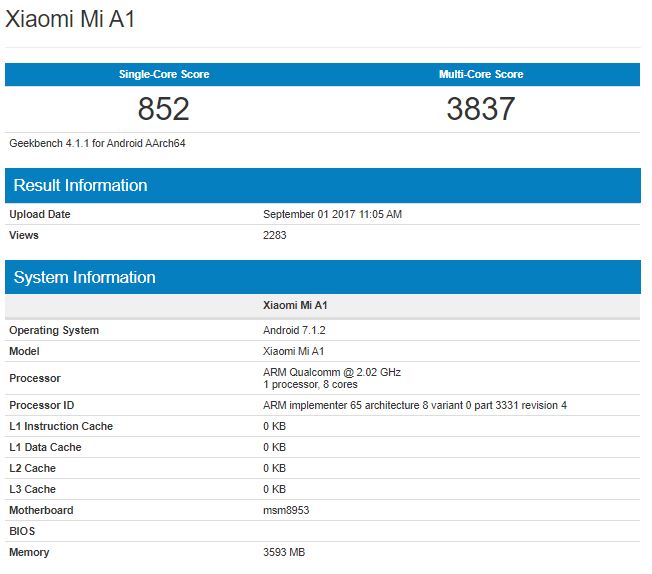Select the 'Memory' row label
This screenshot has width=652, height=574.
(x=29, y=552)
